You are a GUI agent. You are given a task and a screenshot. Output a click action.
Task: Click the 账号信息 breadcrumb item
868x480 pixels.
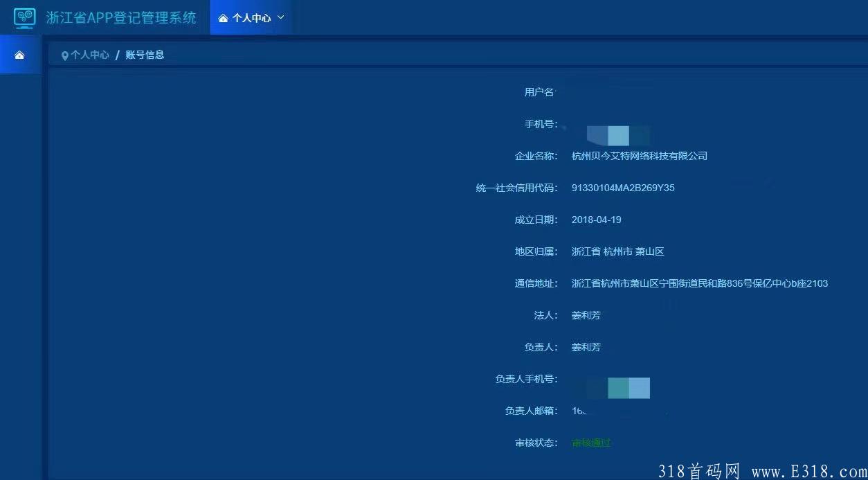pyautogui.click(x=145, y=55)
